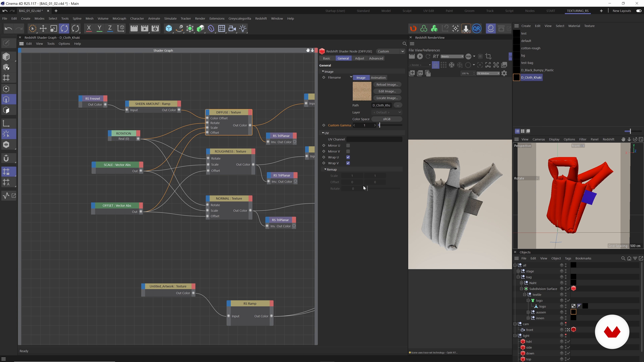Start render with RenderView play button
The height and width of the screenshot is (362, 644).
click(x=420, y=56)
